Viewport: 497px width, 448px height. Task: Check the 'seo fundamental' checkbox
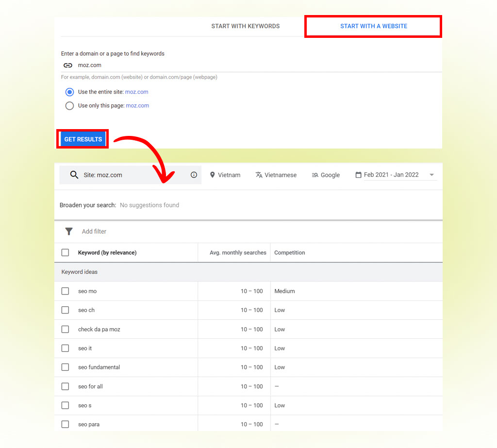(x=66, y=367)
